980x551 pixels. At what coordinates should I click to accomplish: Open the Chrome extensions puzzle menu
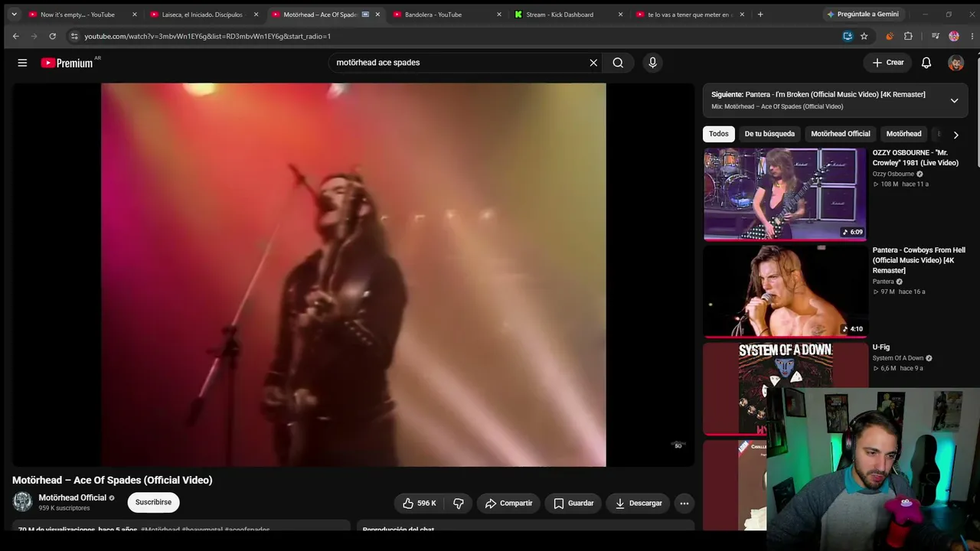[908, 36]
